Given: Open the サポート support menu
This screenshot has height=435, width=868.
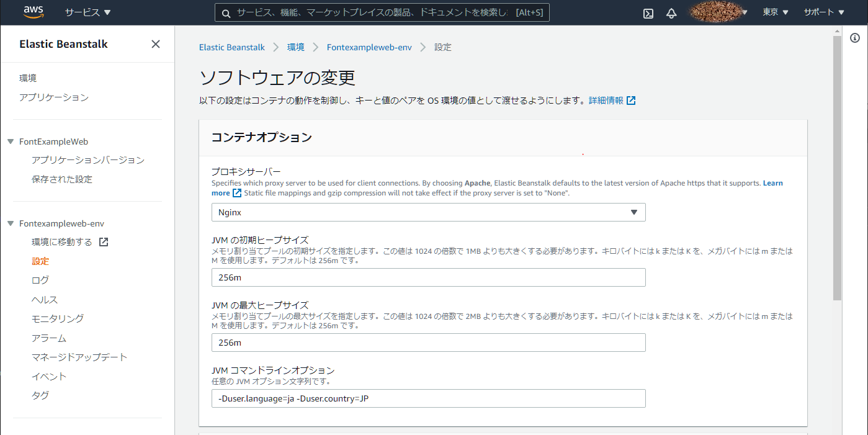Looking at the screenshot, I should point(824,12).
